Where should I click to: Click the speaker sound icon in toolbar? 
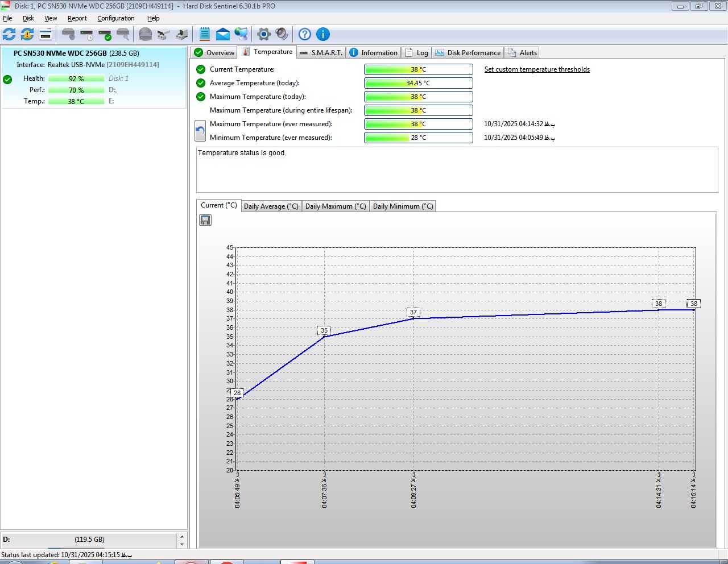282,34
